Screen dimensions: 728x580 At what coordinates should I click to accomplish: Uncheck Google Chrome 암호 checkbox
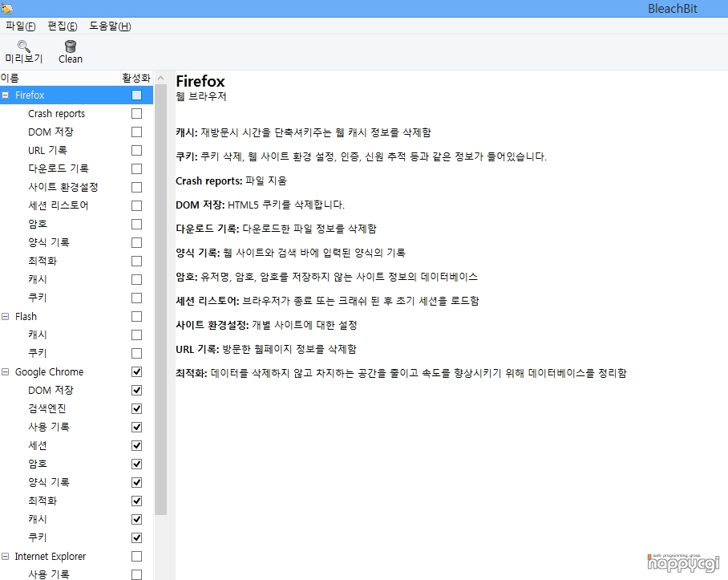(x=136, y=464)
